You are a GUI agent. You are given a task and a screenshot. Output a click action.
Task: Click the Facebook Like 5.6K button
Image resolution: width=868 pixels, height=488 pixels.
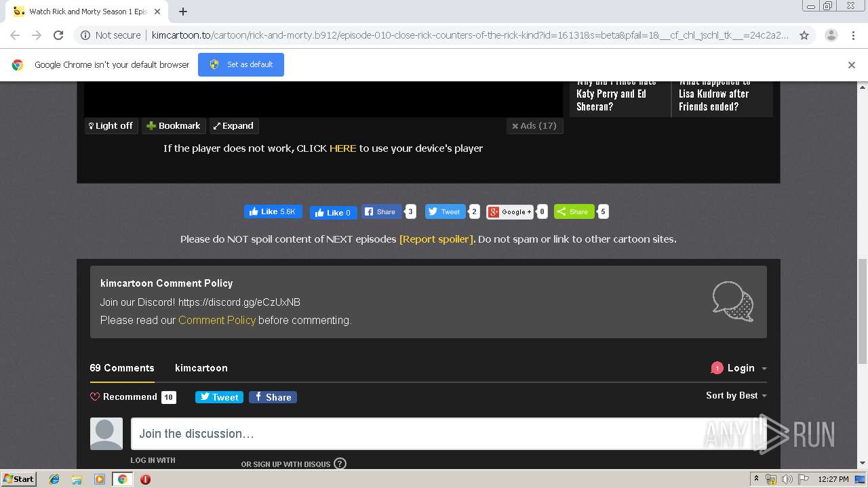coord(273,211)
